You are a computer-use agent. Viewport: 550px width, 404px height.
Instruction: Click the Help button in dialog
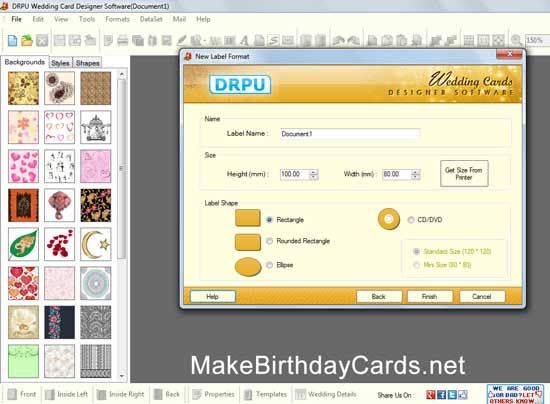pyautogui.click(x=213, y=297)
